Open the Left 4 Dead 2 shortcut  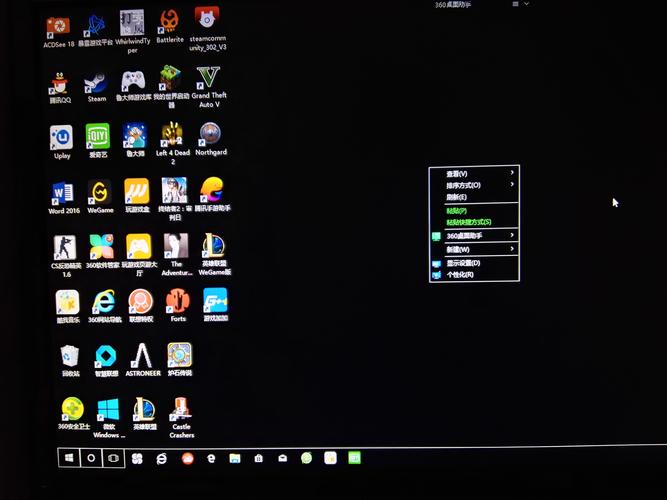tap(172, 143)
